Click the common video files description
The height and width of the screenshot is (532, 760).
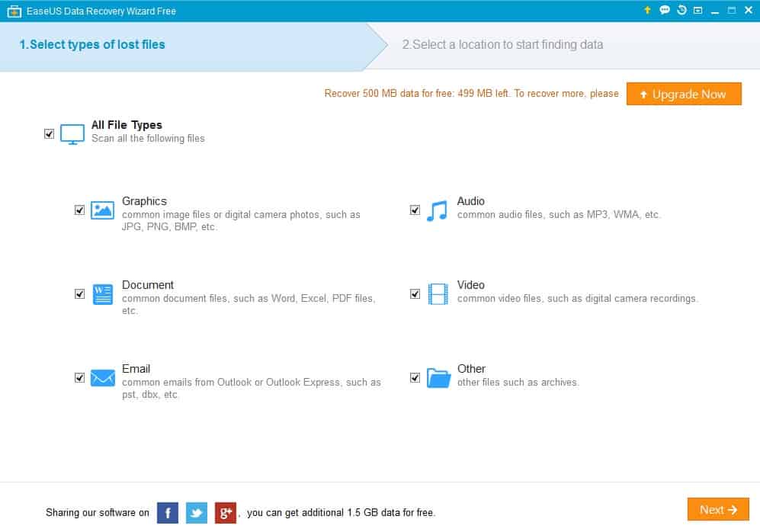(x=577, y=299)
